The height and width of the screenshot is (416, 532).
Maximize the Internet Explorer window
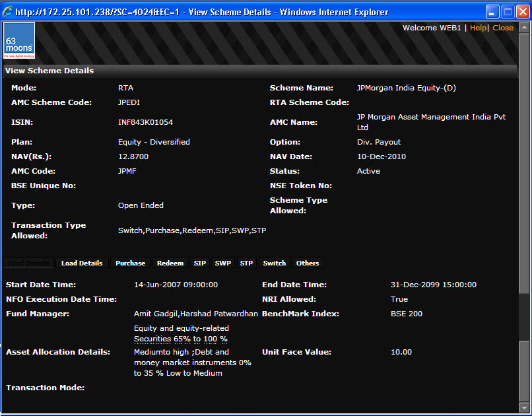coord(507,12)
